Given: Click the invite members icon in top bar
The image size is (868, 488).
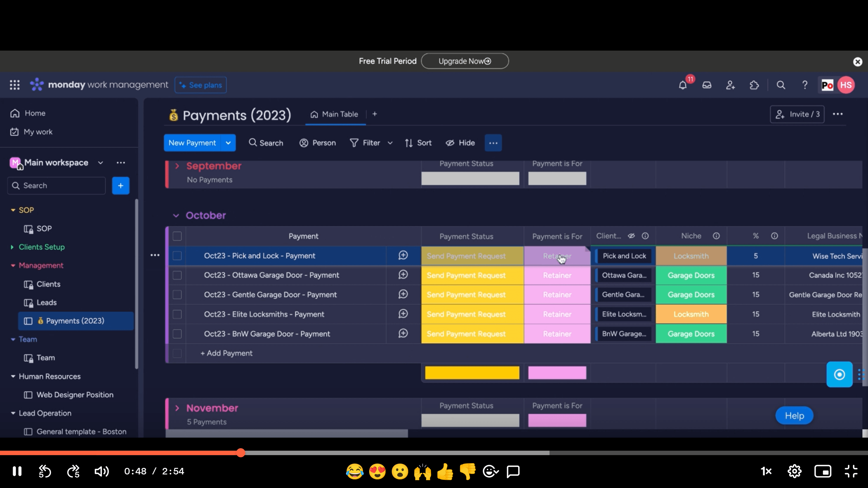Looking at the screenshot, I should [x=730, y=85].
